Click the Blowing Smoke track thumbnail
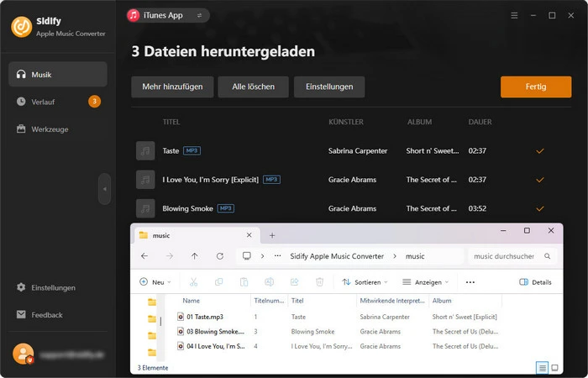 [x=145, y=208]
